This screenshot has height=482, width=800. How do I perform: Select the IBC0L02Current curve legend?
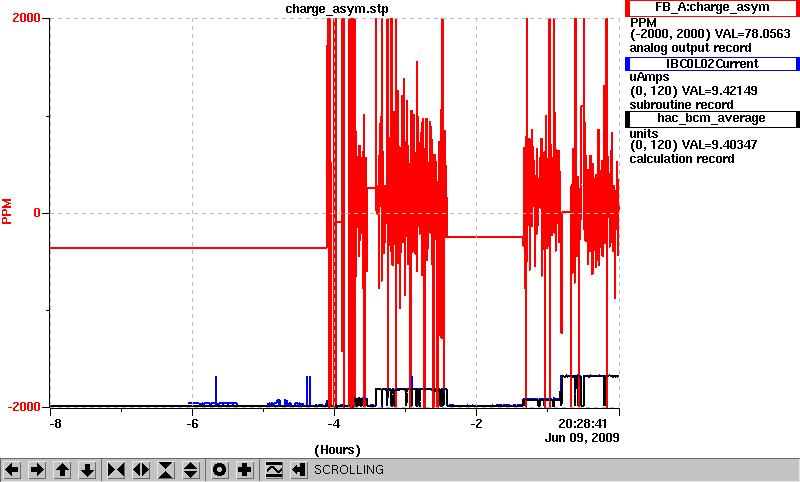coord(712,64)
